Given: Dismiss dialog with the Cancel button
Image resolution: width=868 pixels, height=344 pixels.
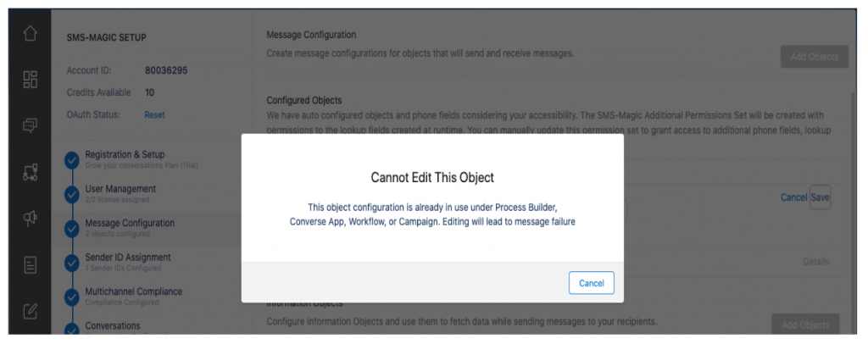Looking at the screenshot, I should [591, 283].
